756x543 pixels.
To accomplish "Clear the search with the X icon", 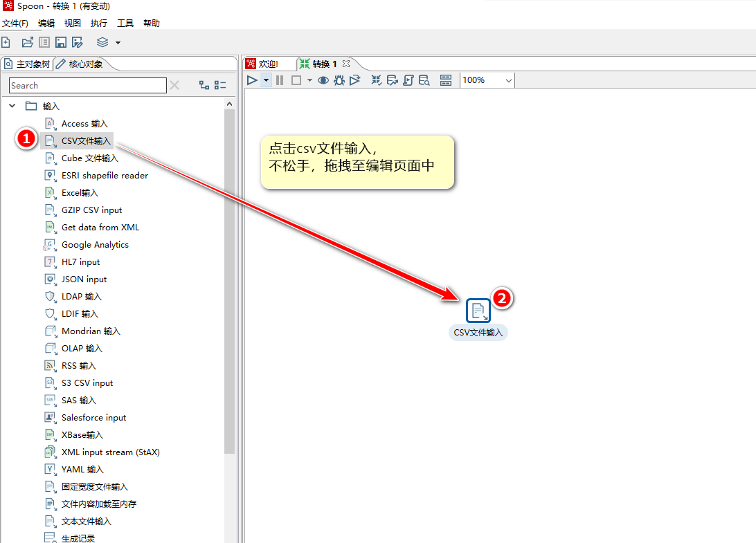I will (174, 85).
